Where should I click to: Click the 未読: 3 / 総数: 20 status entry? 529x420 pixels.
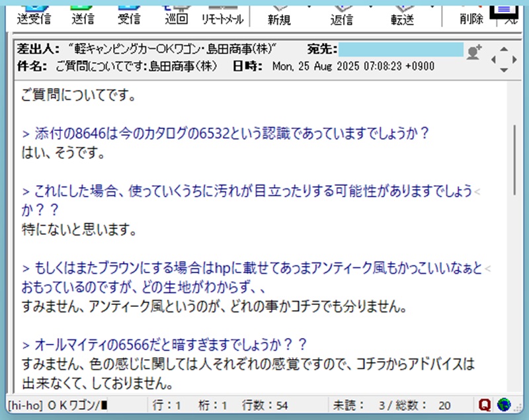pos(391,405)
